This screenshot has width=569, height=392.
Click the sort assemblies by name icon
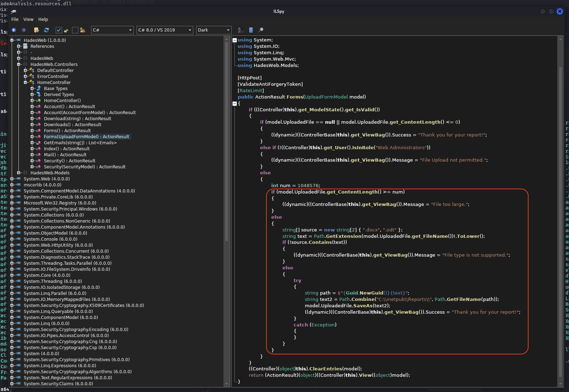[240, 30]
